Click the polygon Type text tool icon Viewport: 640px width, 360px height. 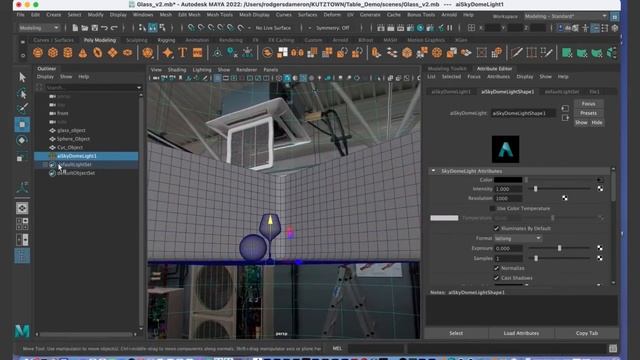pos(182,53)
